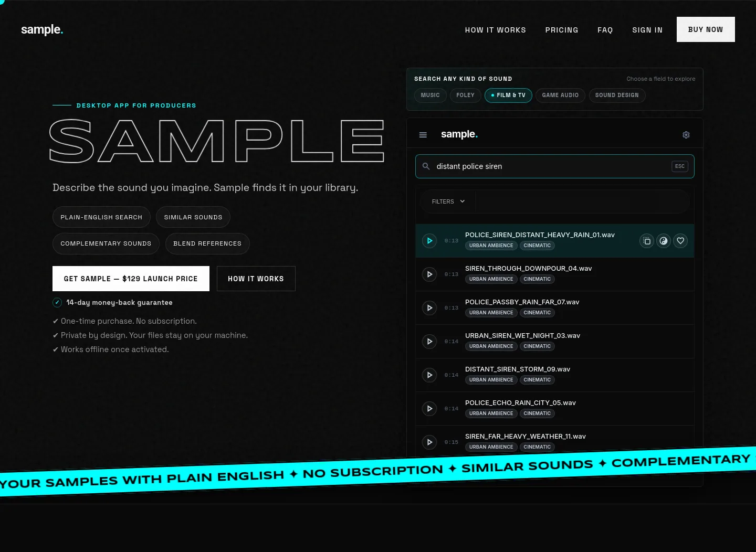This screenshot has height=552, width=756.
Task: Play POLICE_PASSBY_RAIN_FAR_07.wav
Action: click(x=429, y=308)
